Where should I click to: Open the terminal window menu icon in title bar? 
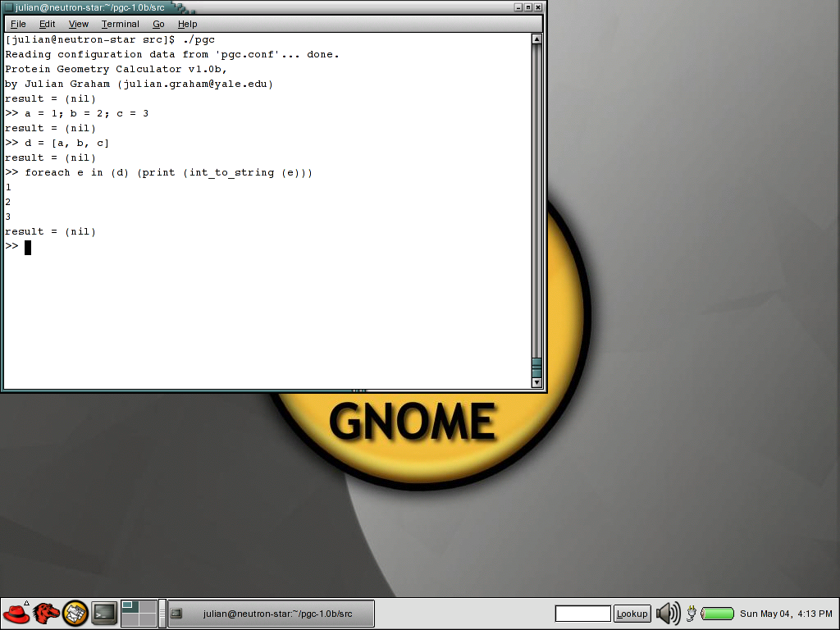[7, 7]
